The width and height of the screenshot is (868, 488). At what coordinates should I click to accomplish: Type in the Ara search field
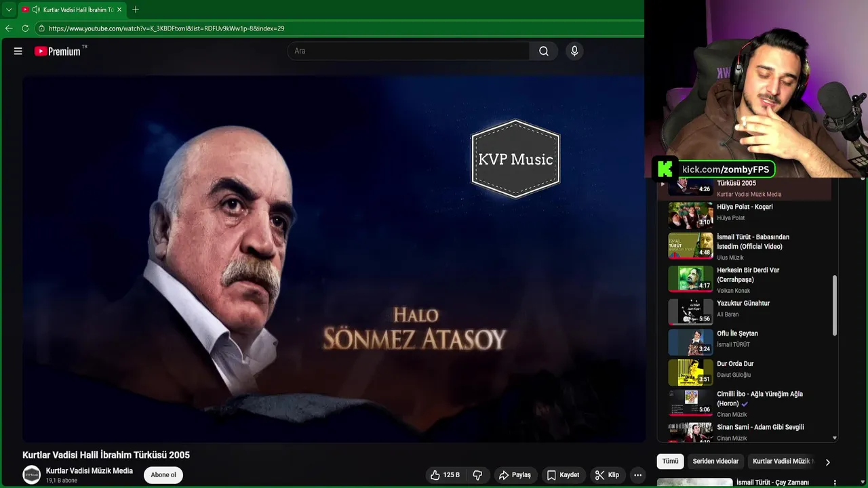(x=408, y=51)
